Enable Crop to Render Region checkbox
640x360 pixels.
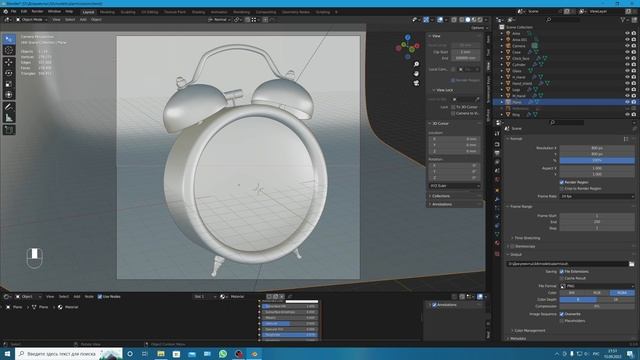[x=562, y=189]
